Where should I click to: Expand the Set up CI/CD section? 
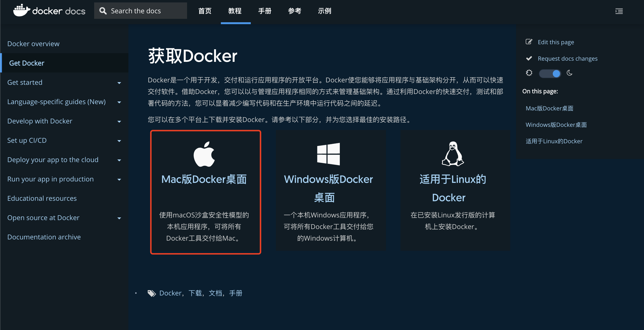coord(119,141)
